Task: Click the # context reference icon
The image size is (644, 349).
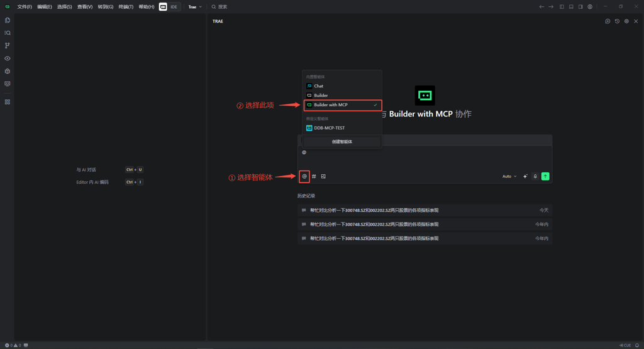Action: point(314,177)
